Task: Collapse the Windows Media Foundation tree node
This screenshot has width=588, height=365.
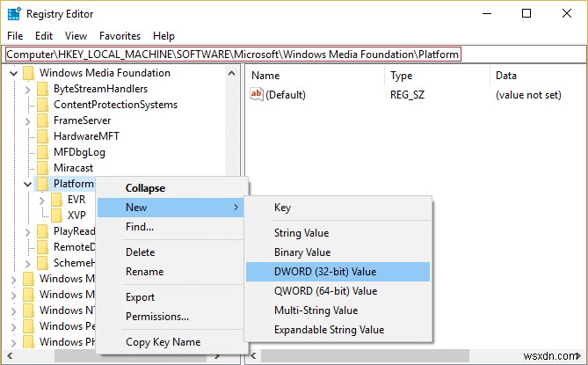Action: (13, 73)
